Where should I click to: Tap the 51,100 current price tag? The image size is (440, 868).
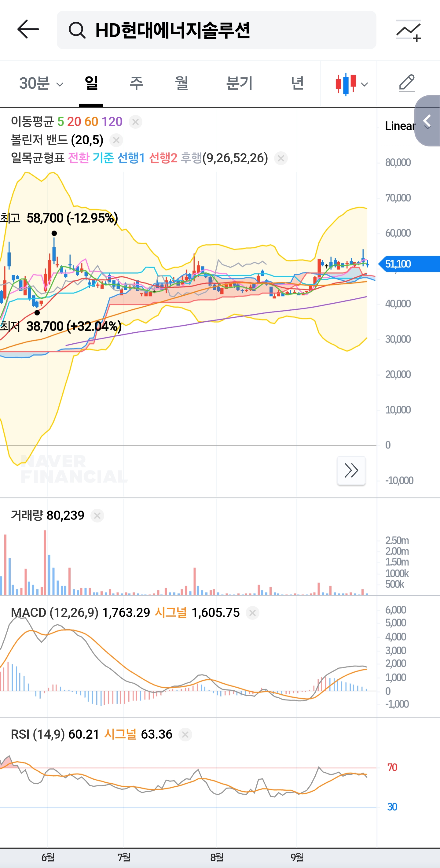point(409,264)
